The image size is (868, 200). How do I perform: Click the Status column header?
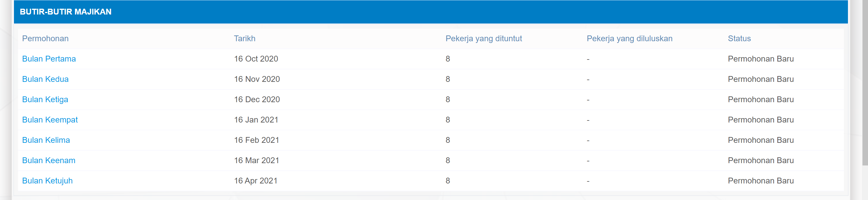pyautogui.click(x=739, y=39)
